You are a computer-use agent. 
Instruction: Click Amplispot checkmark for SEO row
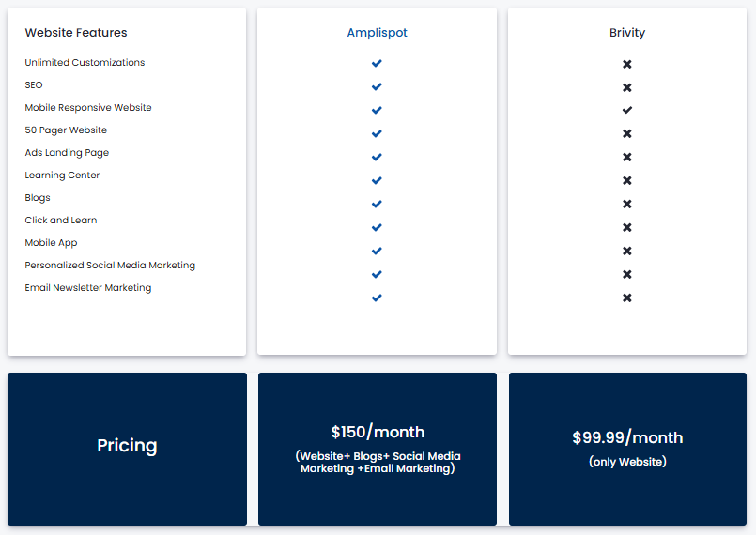point(377,86)
